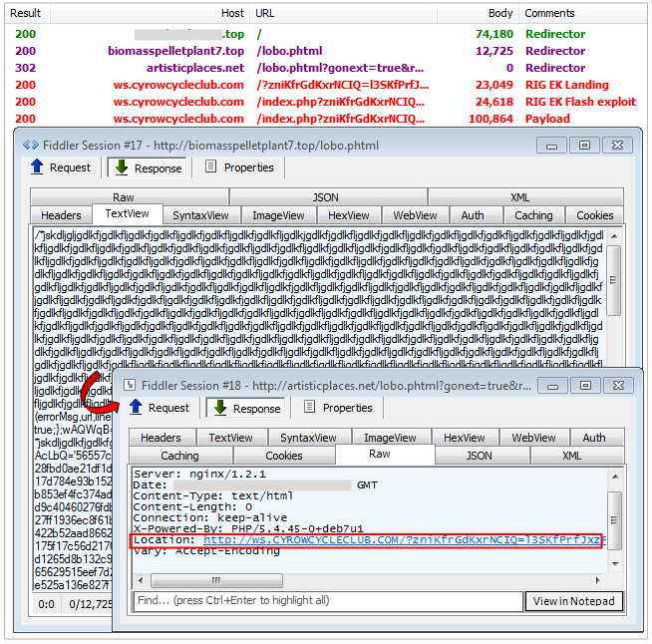Maximize the Fiddler Session #17 window

click(583, 146)
